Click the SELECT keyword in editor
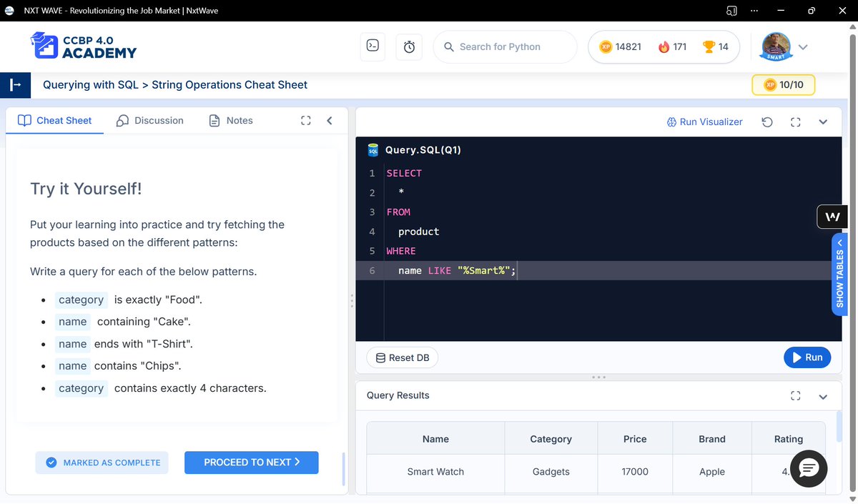858x504 pixels. click(x=404, y=173)
